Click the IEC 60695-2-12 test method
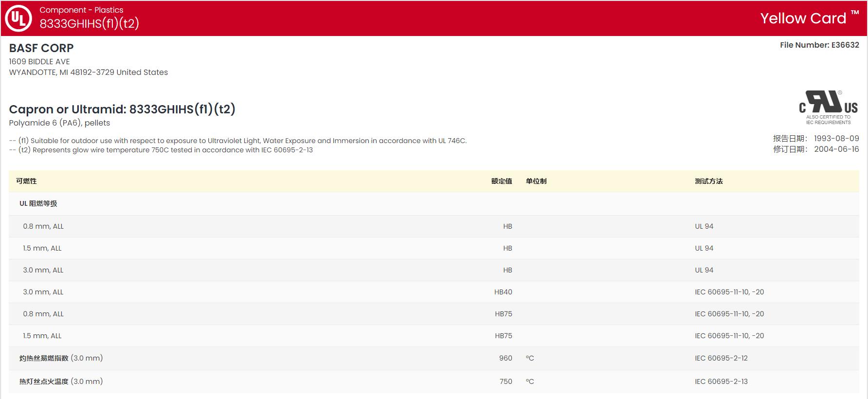Image resolution: width=868 pixels, height=399 pixels. tap(721, 358)
